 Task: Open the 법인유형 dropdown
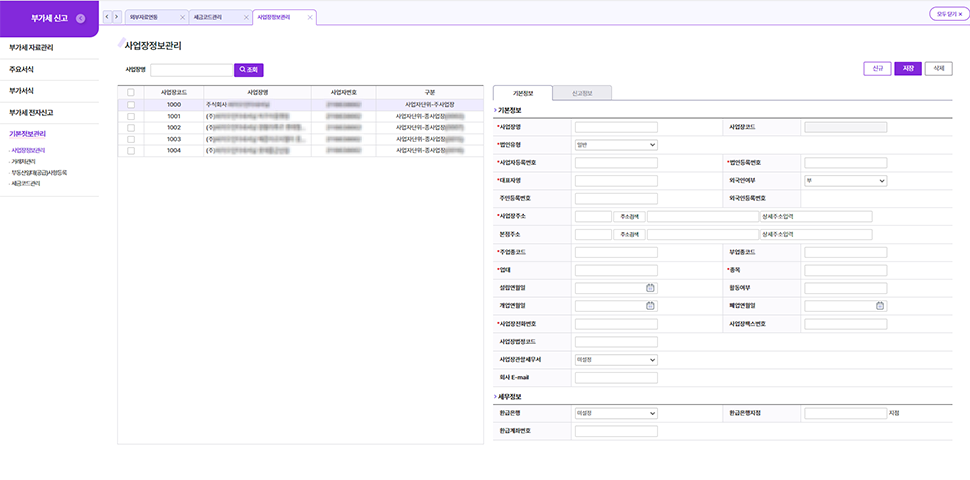[x=616, y=145]
